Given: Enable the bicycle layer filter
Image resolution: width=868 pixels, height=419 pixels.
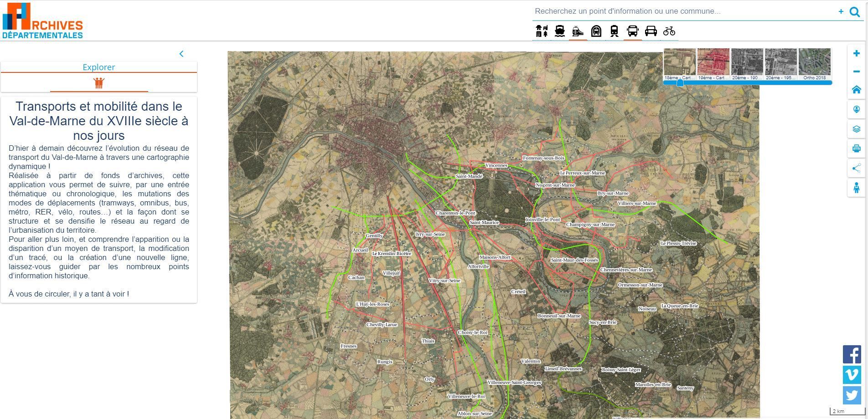Looking at the screenshot, I should click(x=669, y=31).
